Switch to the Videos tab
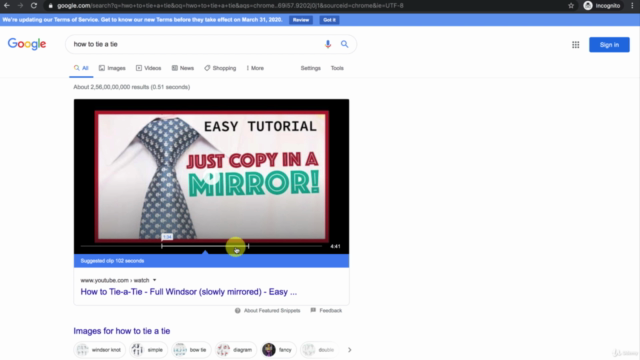640x360 pixels. [x=149, y=68]
